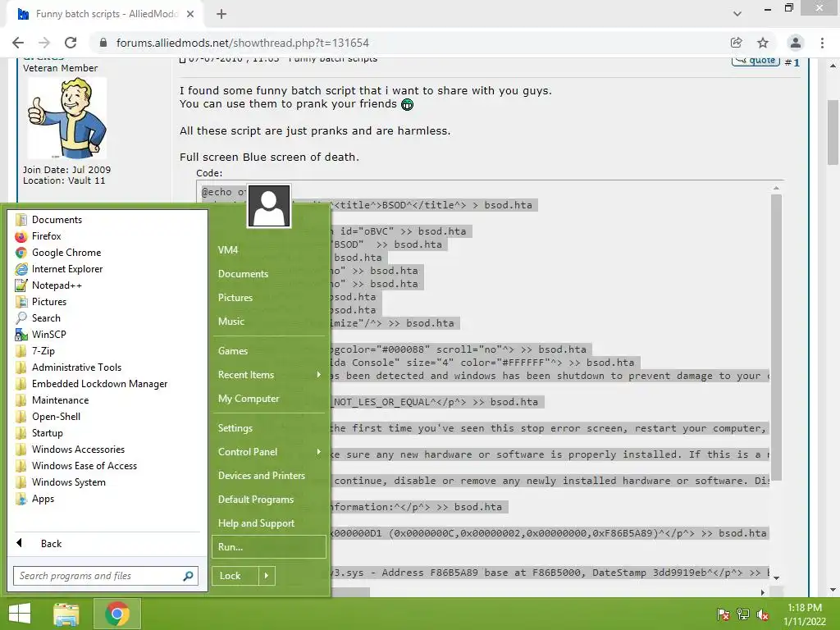The image size is (840, 630).
Task: Click the network tray icon
Action: click(742, 614)
